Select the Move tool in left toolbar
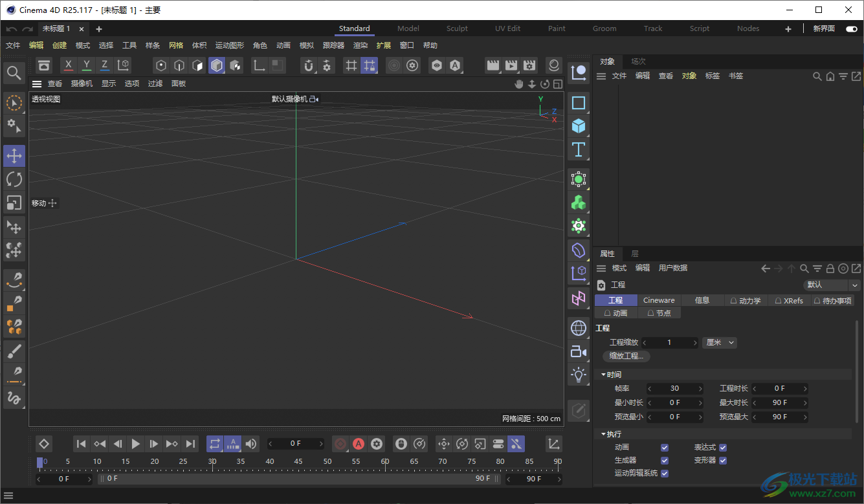The image size is (864, 504). click(x=14, y=155)
